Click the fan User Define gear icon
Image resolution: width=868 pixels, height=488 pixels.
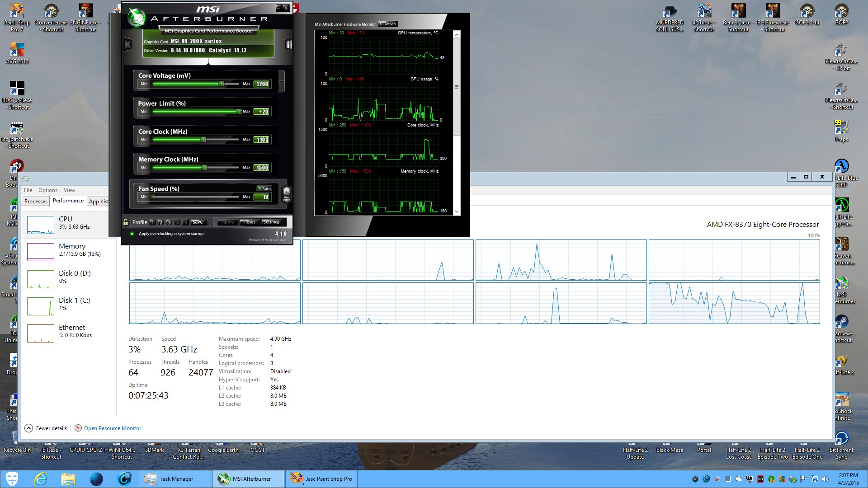click(286, 193)
